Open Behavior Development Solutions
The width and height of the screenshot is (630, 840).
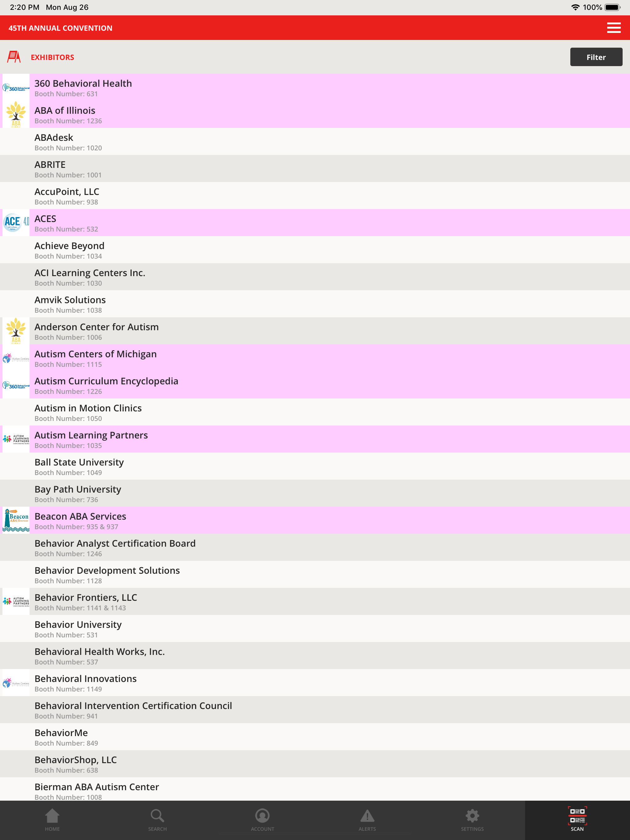(315, 575)
